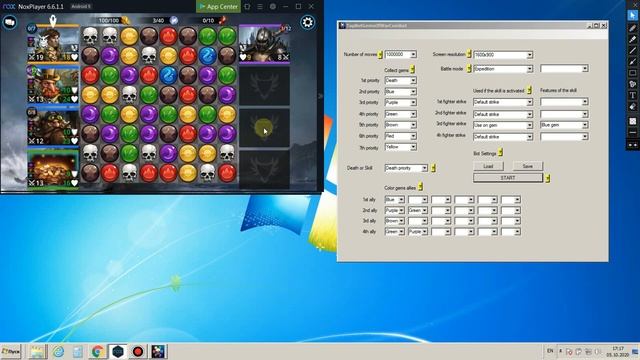Click the enemy armored knight portrait

264,44
